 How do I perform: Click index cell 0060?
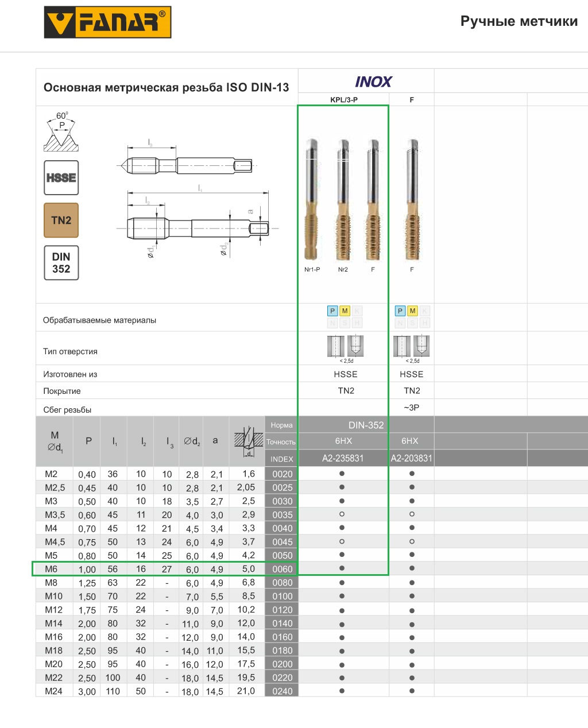282,569
